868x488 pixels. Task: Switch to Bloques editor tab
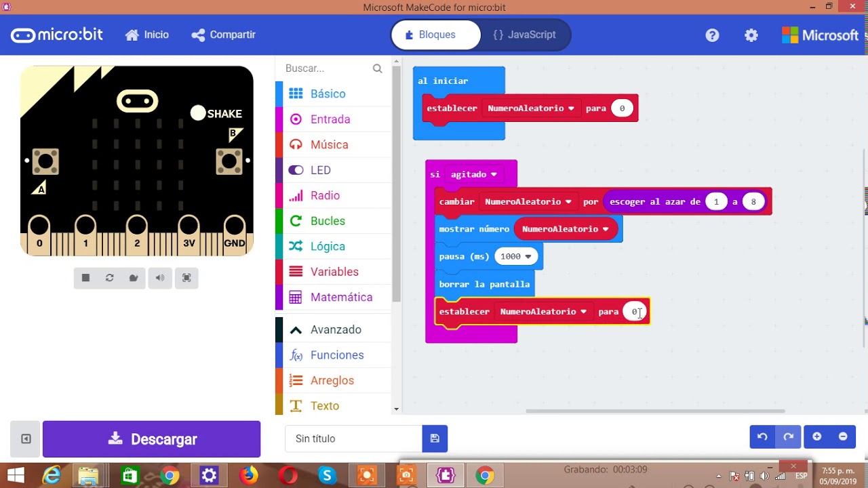click(x=436, y=35)
